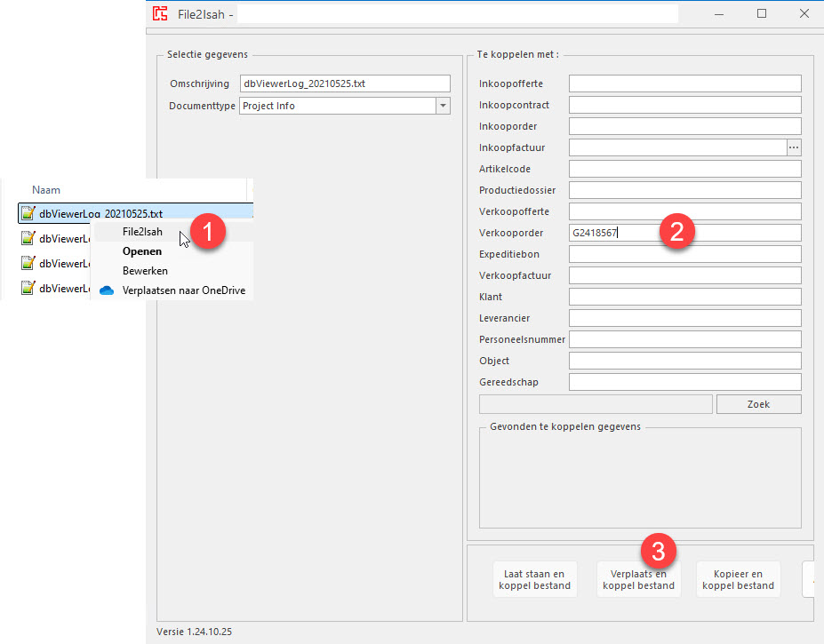
Task: Maximize the File2Isah window
Action: (x=762, y=14)
